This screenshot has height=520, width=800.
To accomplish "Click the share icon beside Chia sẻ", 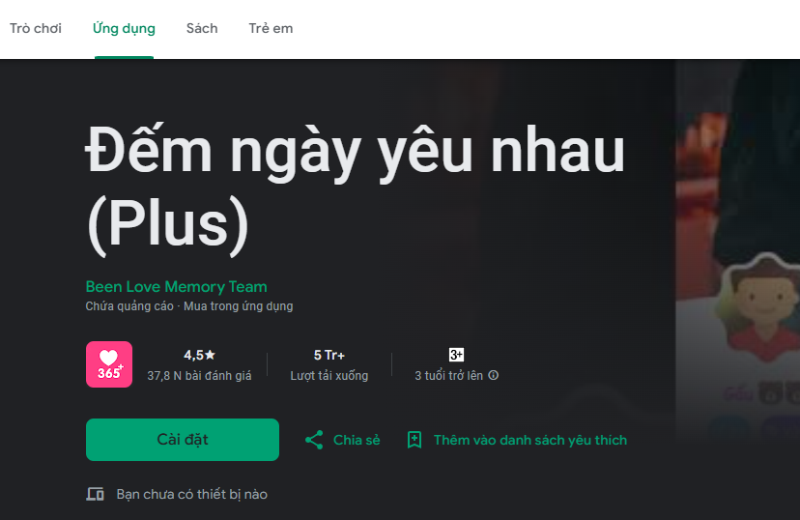I will 314,440.
